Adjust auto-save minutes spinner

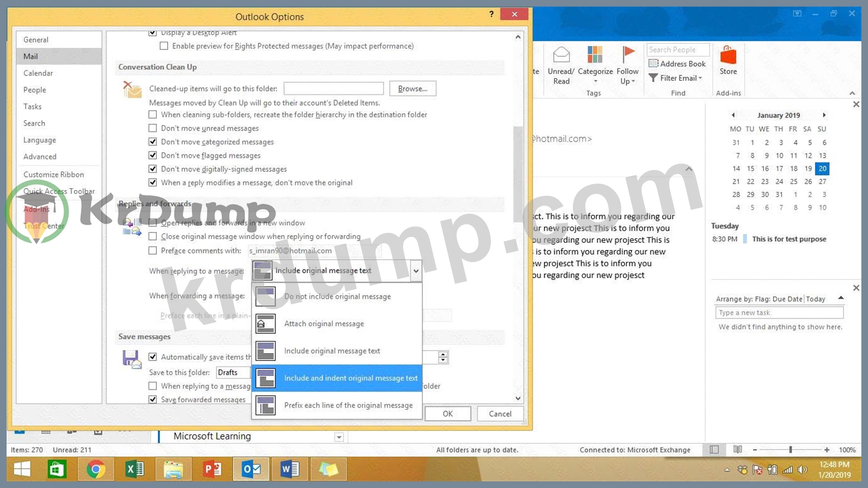(443, 357)
